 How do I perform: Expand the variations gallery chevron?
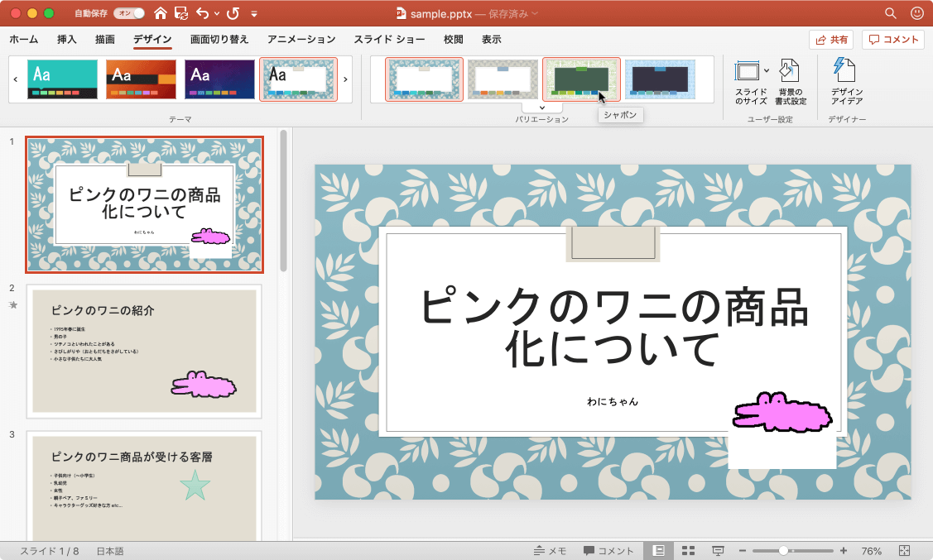coord(542,107)
